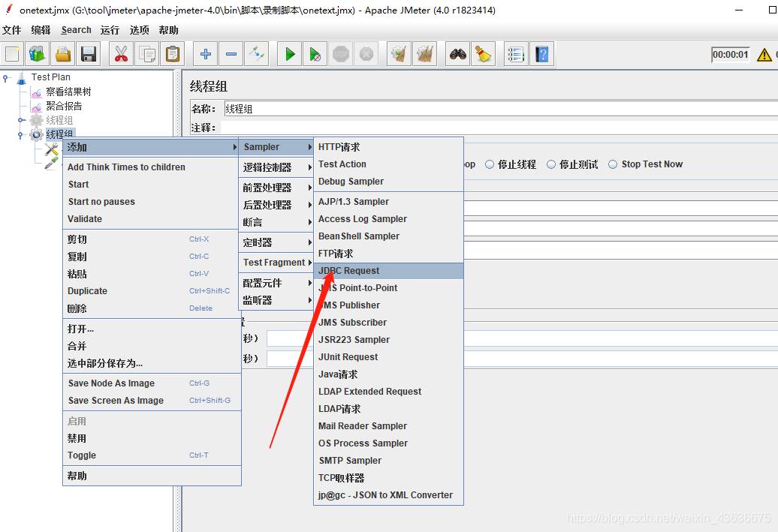Click the Reset search broom icon
The width and height of the screenshot is (778, 532).
tap(483, 54)
